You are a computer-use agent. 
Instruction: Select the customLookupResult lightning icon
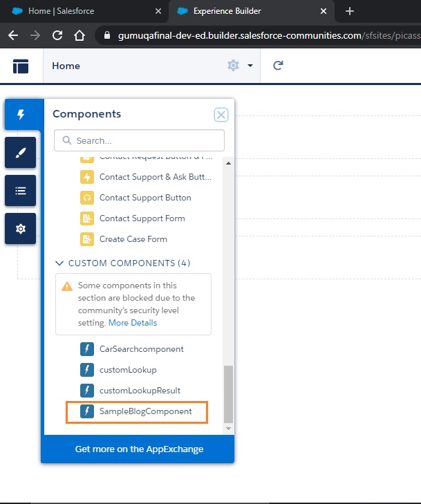87,391
